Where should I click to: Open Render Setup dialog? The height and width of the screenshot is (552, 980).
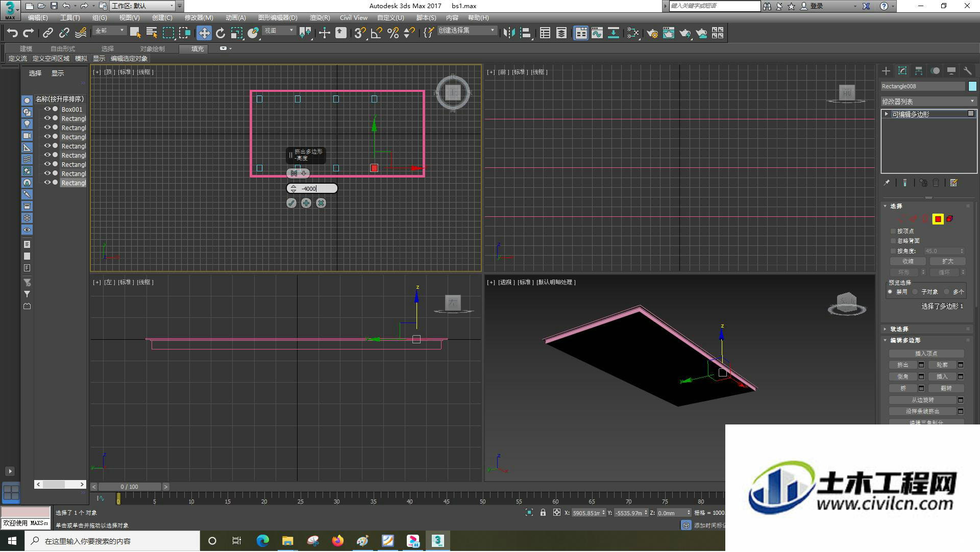click(652, 33)
